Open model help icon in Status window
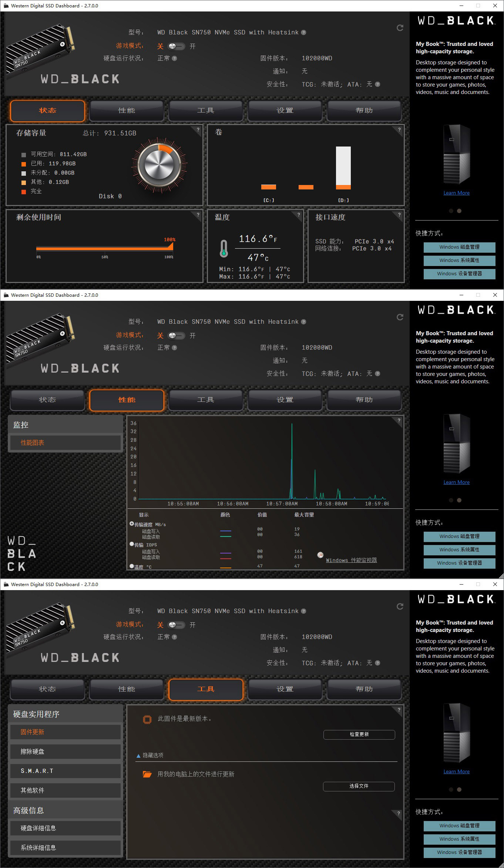The width and height of the screenshot is (504, 868). point(303,33)
